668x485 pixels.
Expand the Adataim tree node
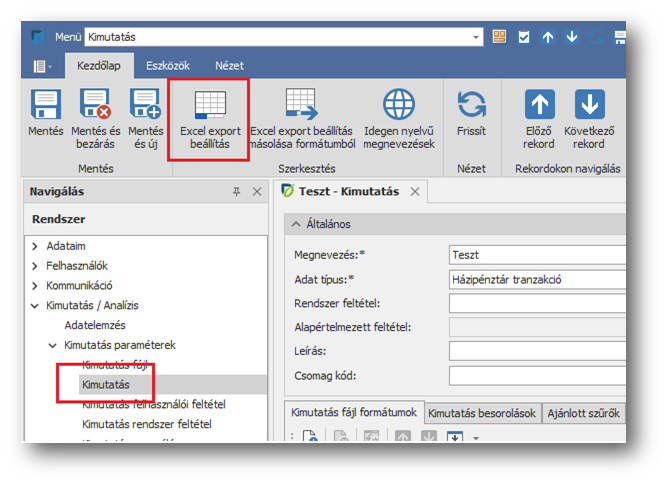pos(35,246)
